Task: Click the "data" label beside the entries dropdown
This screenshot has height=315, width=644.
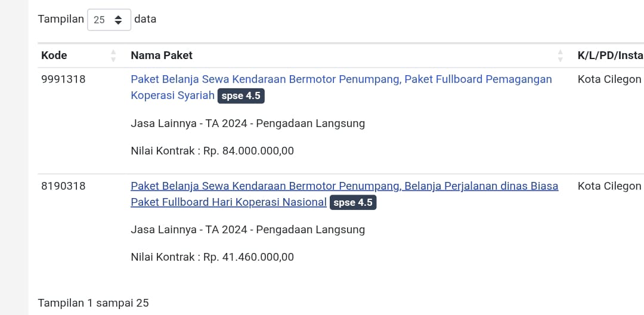Action: 145,19
